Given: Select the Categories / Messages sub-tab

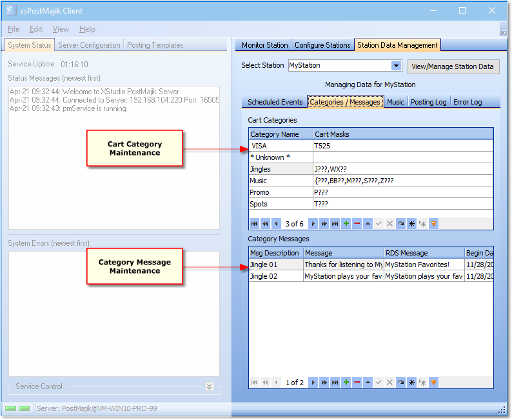Looking at the screenshot, I should pos(345,102).
